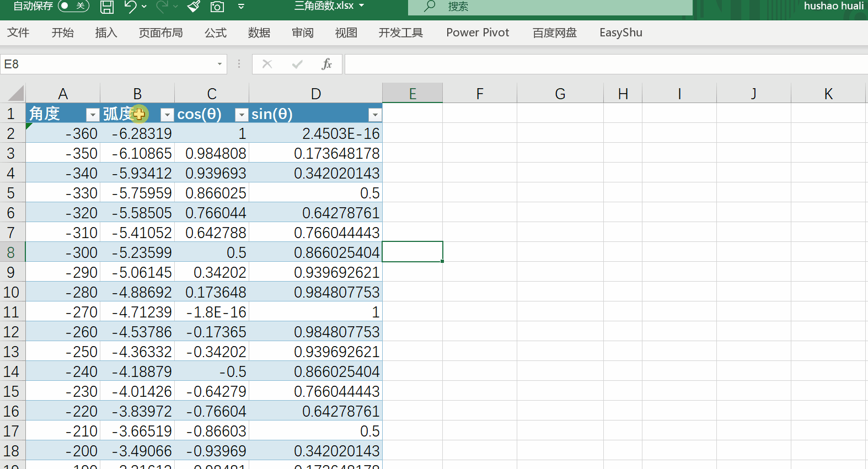This screenshot has width=868, height=469.
Task: Select column D header
Action: 315,94
